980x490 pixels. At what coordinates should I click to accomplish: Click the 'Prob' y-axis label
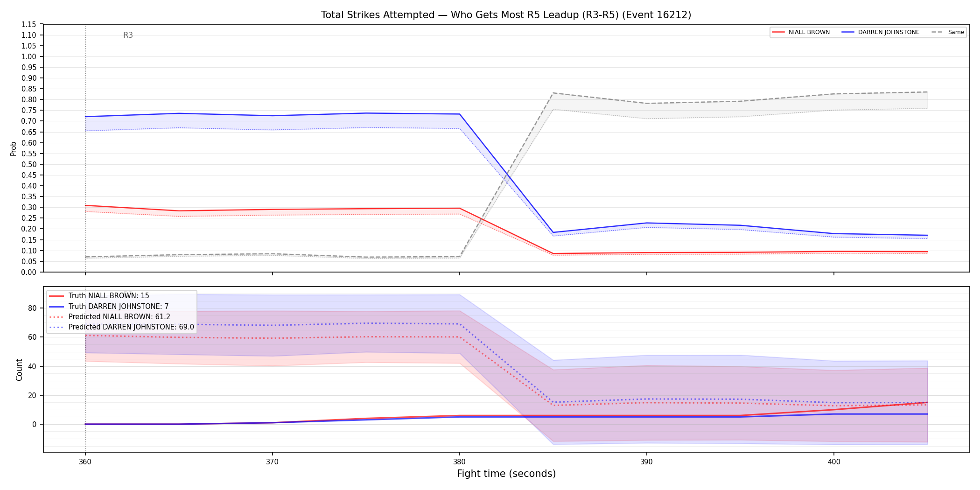pyautogui.click(x=14, y=148)
